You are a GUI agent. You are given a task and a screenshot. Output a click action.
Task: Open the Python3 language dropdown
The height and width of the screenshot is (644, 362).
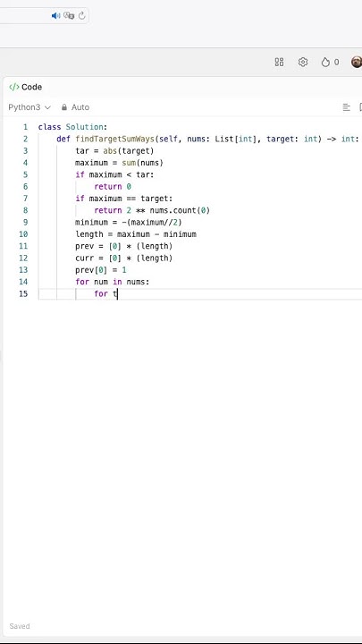click(x=29, y=107)
